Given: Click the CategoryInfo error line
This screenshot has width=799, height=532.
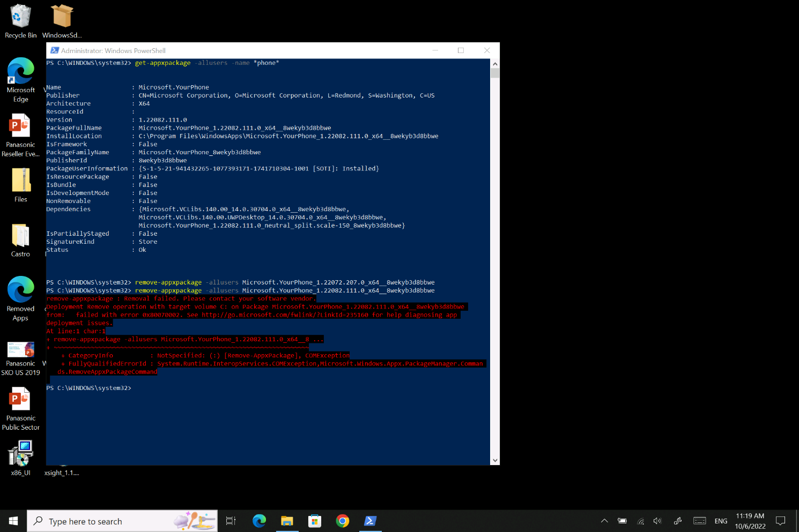Looking at the screenshot, I should coord(205,355).
